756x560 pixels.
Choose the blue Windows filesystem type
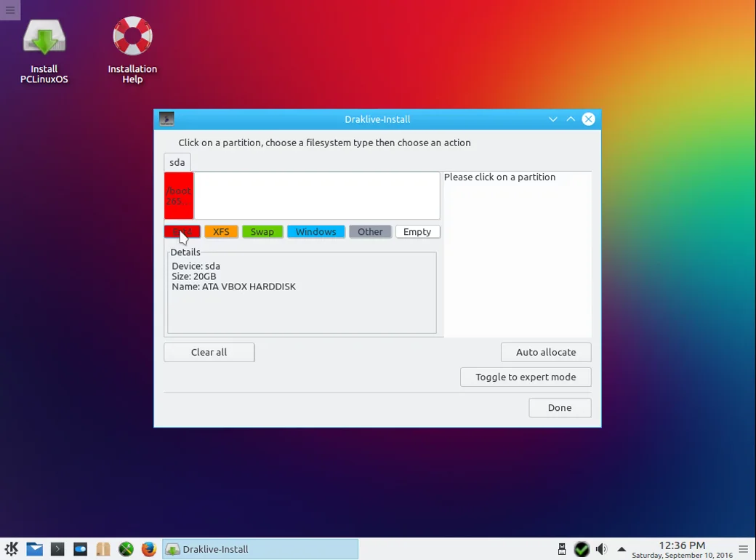(x=315, y=231)
